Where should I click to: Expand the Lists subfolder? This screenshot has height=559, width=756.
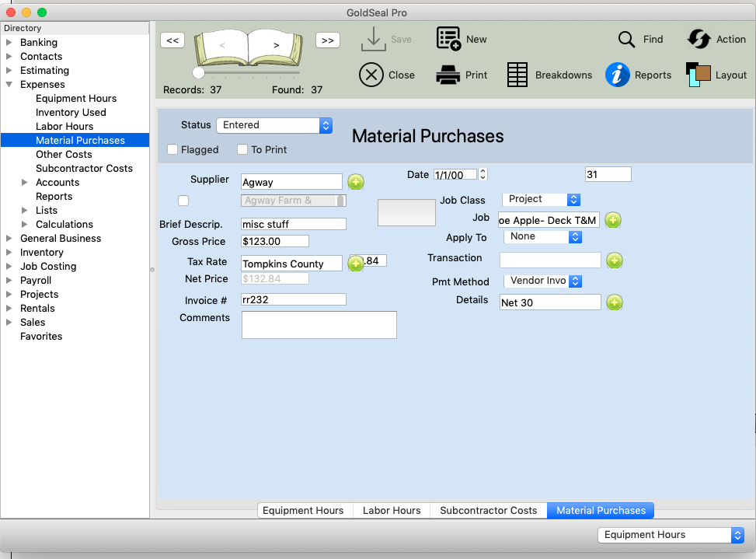(25, 210)
